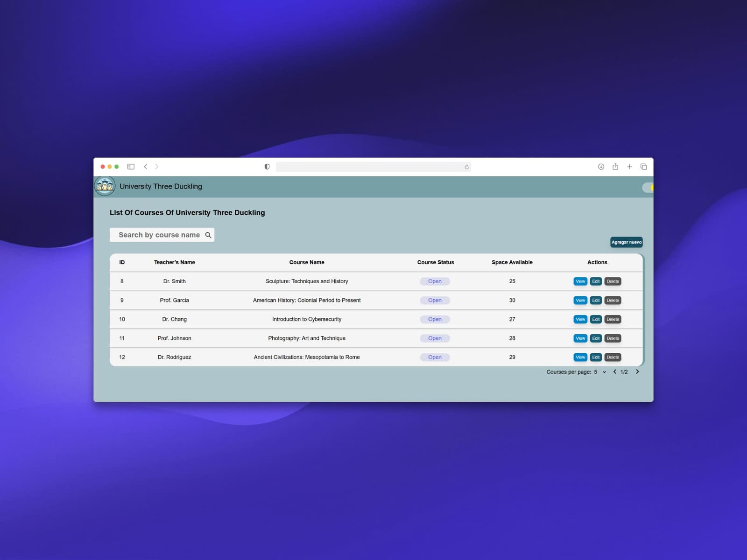This screenshot has width=747, height=560.
Task: Toggle the theme switch in header
Action: coord(648,187)
